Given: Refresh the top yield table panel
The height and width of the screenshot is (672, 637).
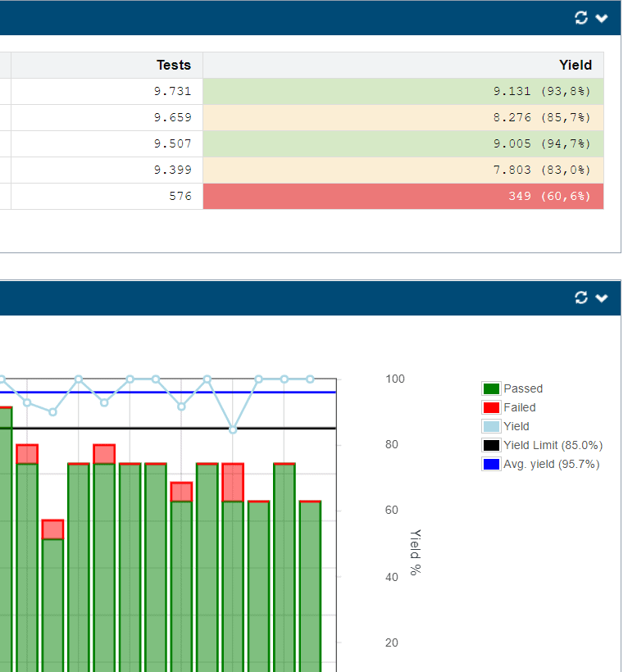Looking at the screenshot, I should tap(581, 18).
